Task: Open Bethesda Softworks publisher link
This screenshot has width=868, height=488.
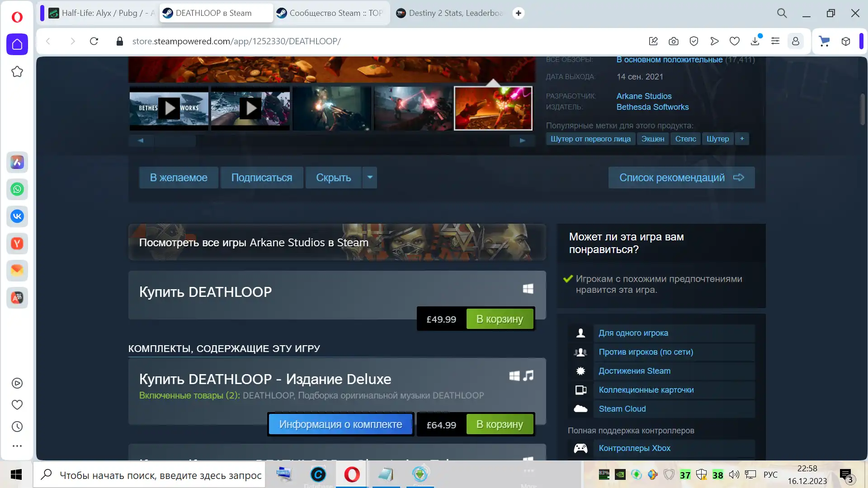Action: click(x=652, y=107)
